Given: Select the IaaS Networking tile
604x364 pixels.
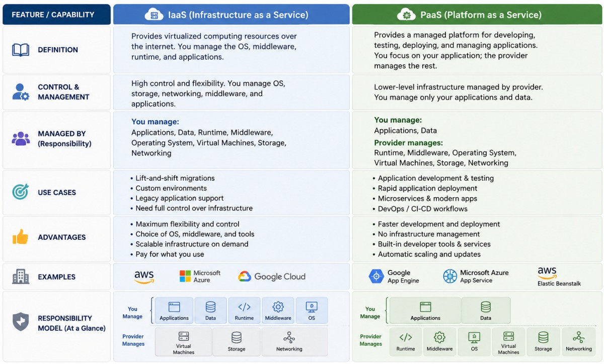Looking at the screenshot, I should (294, 342).
